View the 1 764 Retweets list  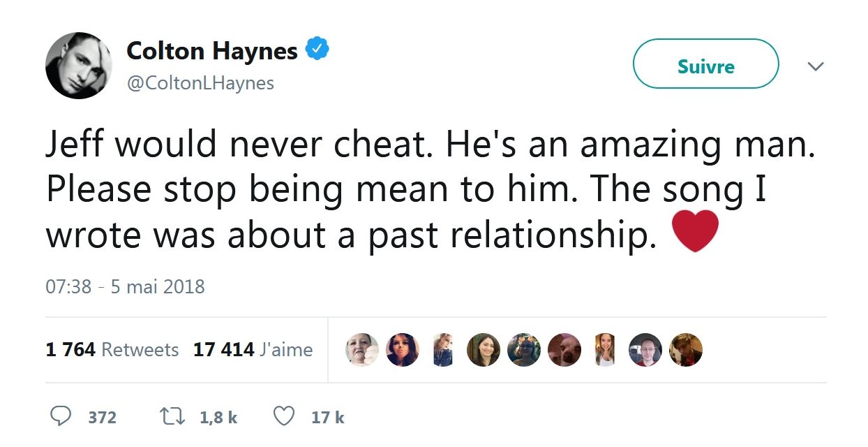point(112,349)
